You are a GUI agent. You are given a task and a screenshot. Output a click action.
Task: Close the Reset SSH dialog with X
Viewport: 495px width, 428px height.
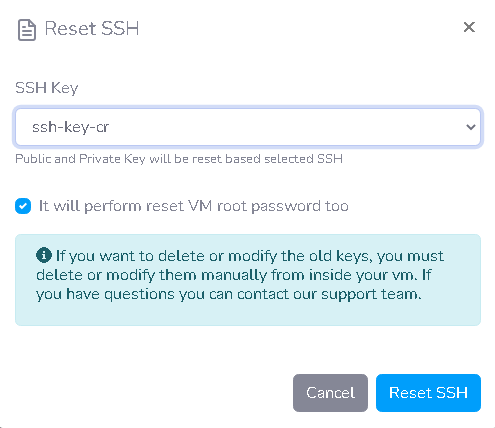click(x=469, y=27)
